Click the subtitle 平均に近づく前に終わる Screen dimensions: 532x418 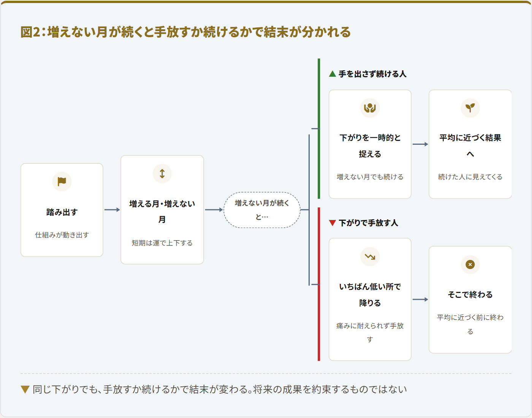coord(470,325)
